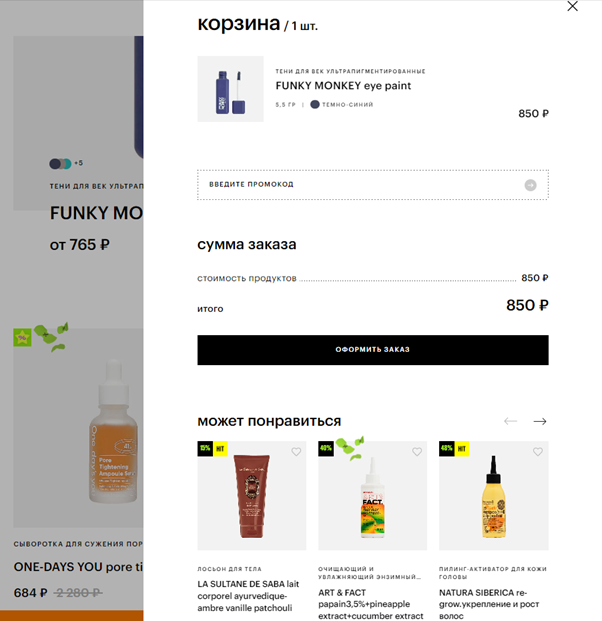
Task: Favorite the NATURA SIBERICA heart icon
Action: point(538,451)
